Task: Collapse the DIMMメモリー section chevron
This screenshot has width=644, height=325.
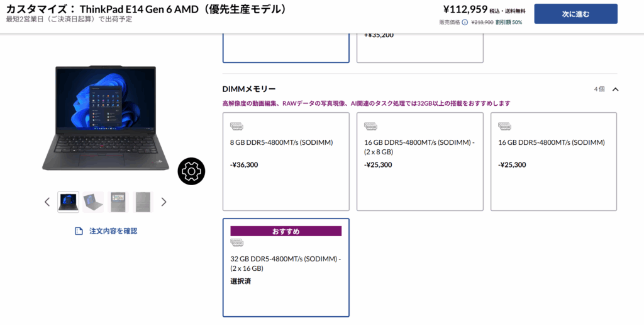Action: click(615, 89)
